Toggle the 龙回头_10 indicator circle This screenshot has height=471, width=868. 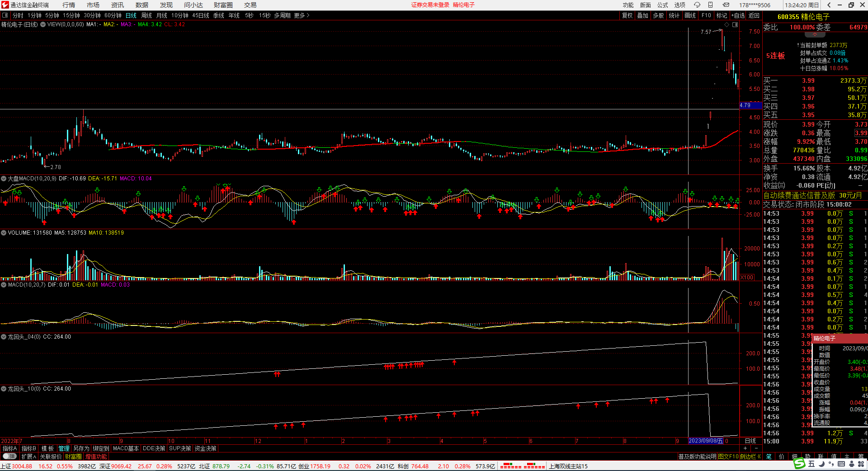tap(4, 389)
